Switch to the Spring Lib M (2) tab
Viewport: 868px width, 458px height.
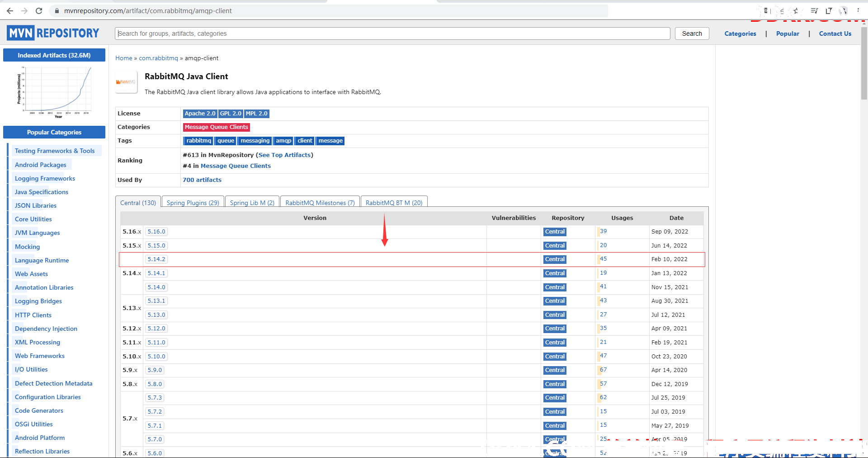(x=252, y=202)
